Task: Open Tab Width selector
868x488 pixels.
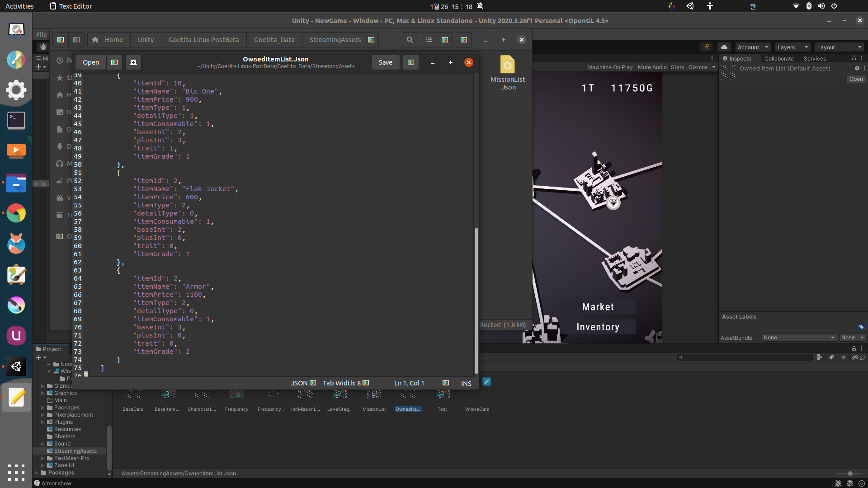Action: (346, 383)
